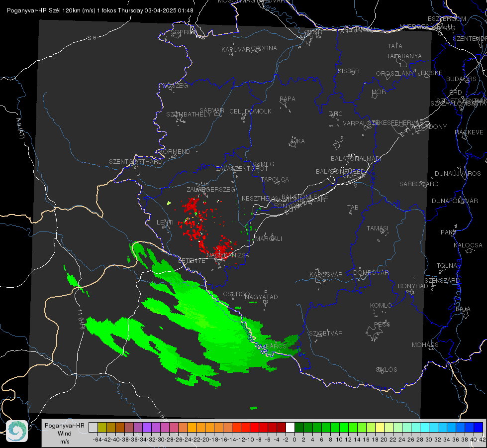Click the BARCS town label

click(x=276, y=346)
